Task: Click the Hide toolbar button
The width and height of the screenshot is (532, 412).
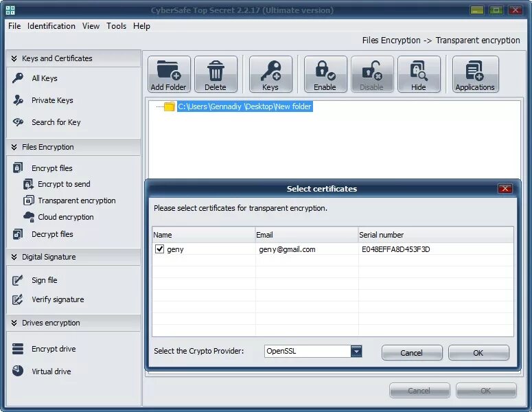Action: click(x=419, y=74)
